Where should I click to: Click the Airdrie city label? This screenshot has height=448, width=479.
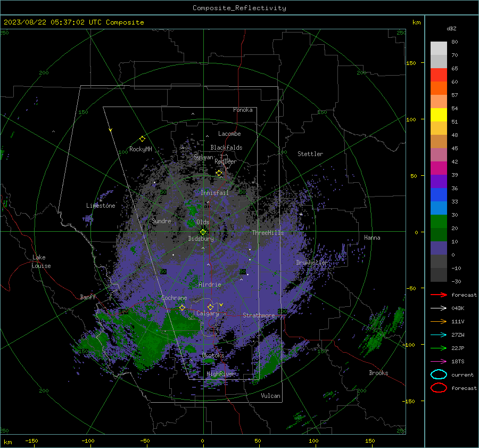coord(210,284)
